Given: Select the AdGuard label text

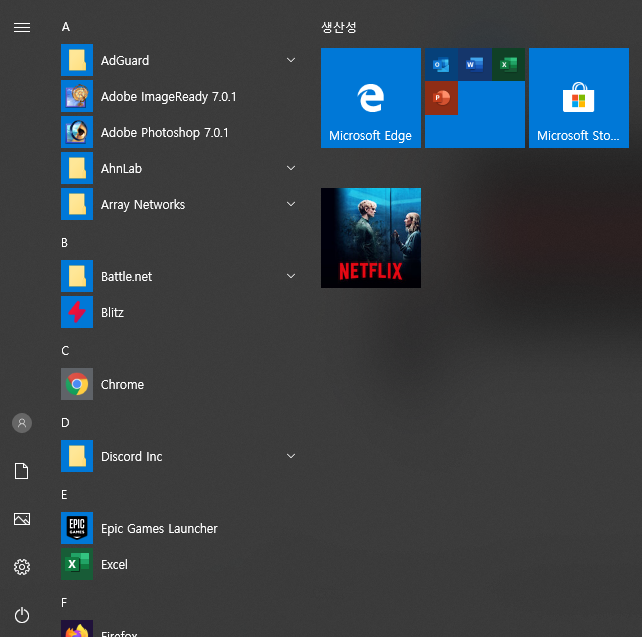Looking at the screenshot, I should tap(125, 61).
